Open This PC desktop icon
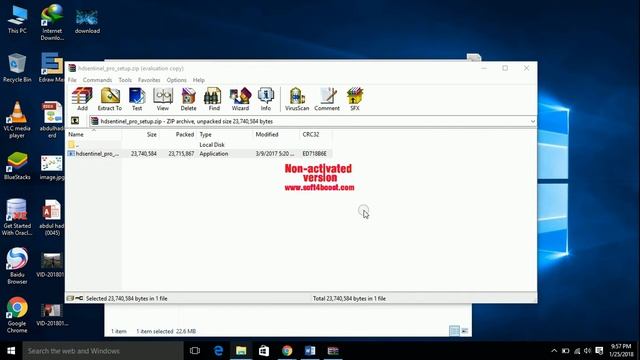This screenshot has width=640, height=360. pyautogui.click(x=17, y=19)
